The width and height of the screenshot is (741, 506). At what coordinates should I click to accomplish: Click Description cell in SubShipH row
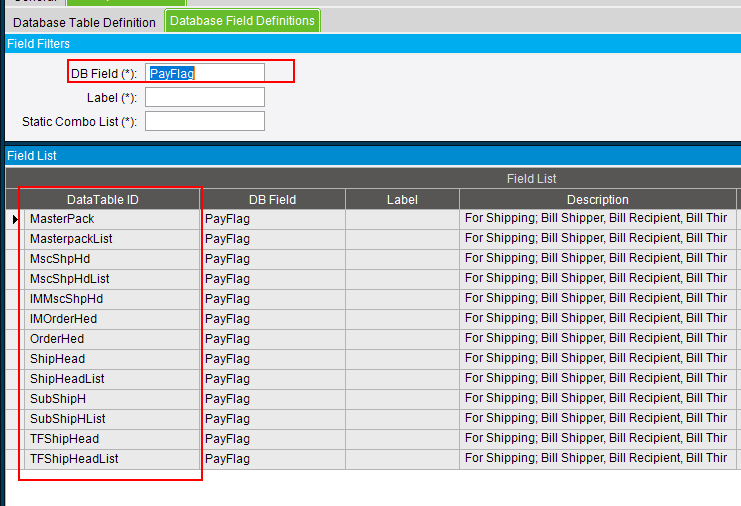598,399
